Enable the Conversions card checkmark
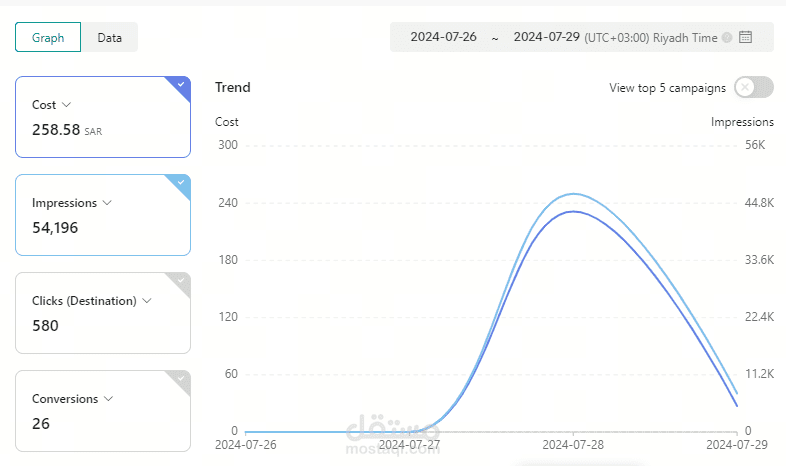This screenshot has height=466, width=786. [181, 379]
